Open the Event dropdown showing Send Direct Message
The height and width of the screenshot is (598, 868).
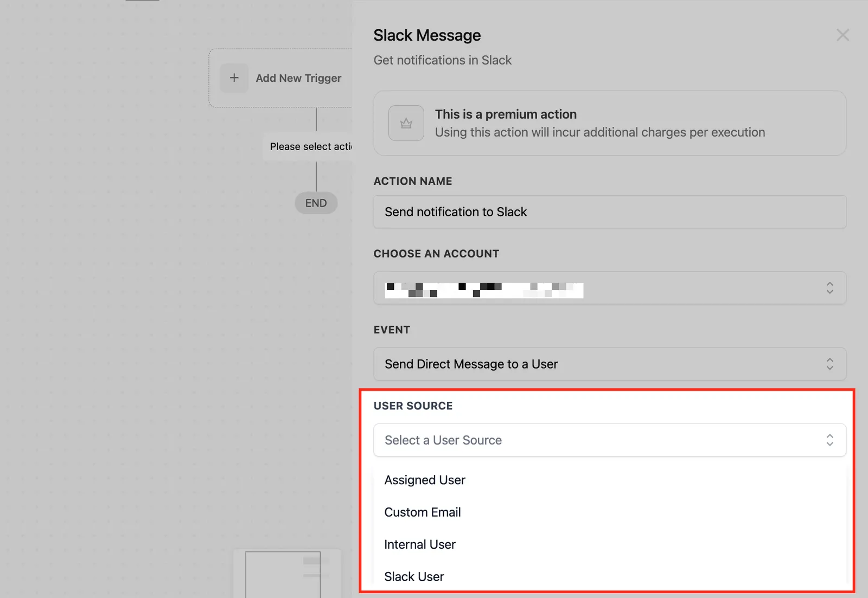coord(610,364)
